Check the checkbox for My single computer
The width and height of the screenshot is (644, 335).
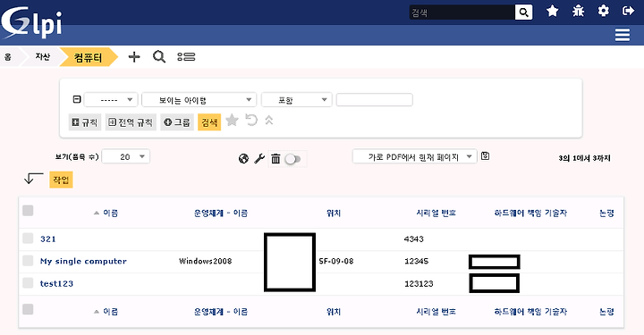[x=28, y=261]
